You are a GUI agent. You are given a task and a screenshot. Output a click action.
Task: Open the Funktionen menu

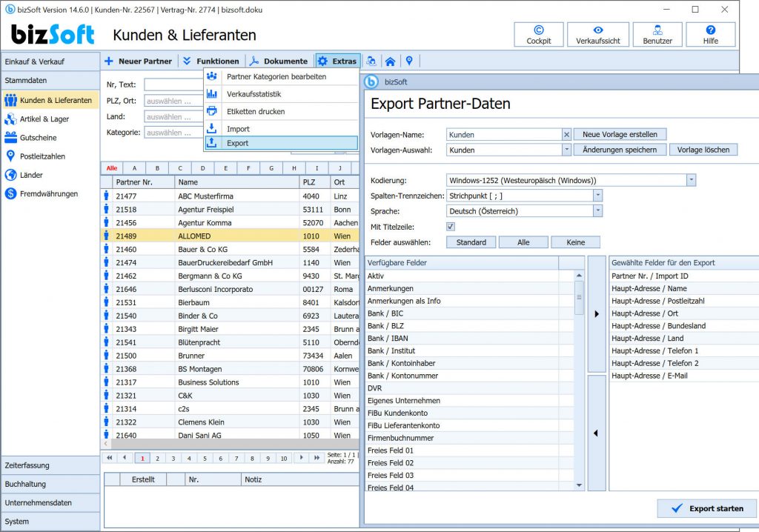tap(211, 61)
